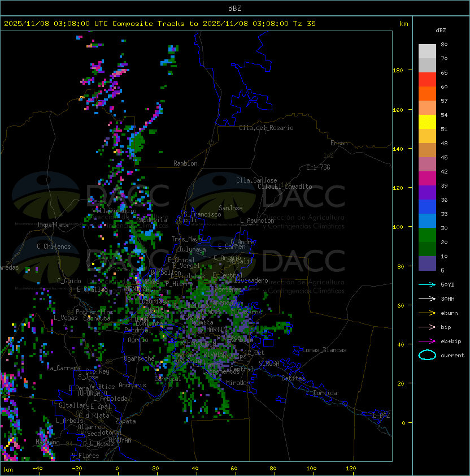This screenshot has height=476, width=470.
Task: Select the green swatch between 30 and 20 dBZ
Action: point(427,235)
